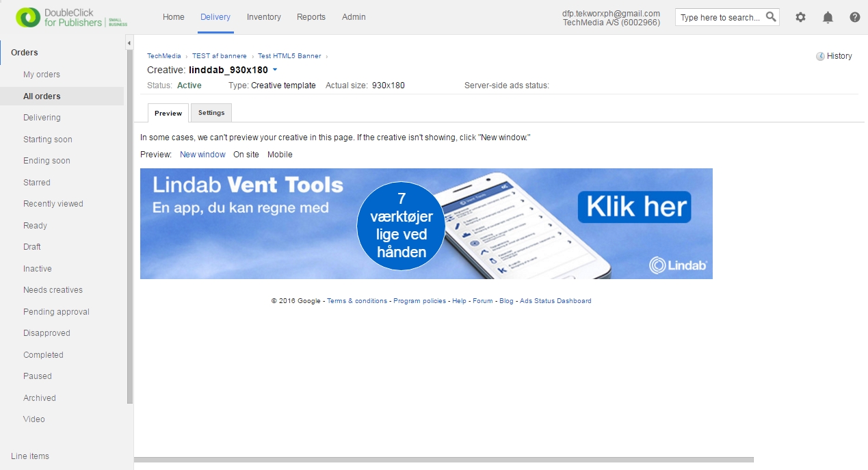Click the Lindab banner creative preview

(426, 224)
